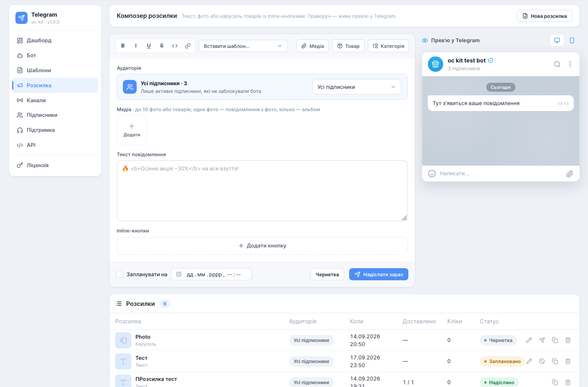Duplicate the Тест mailing row
Viewport: 588px width, 387px height.
click(555, 361)
